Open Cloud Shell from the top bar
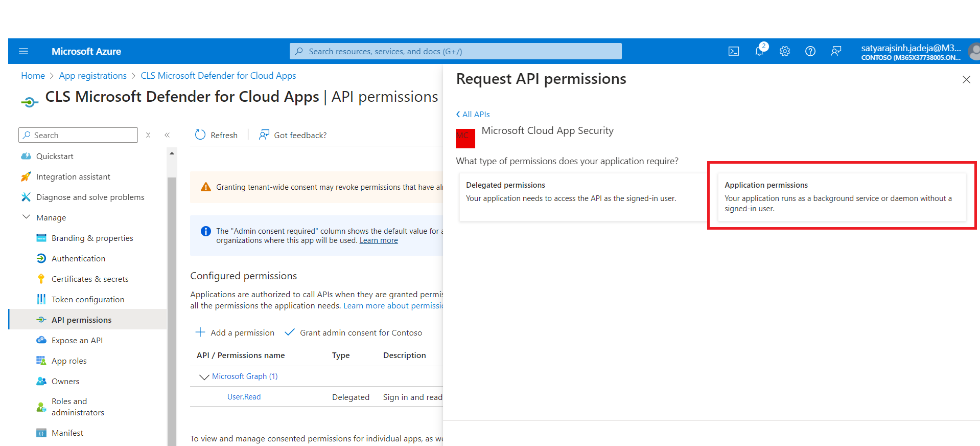Image resolution: width=980 pixels, height=446 pixels. pos(734,51)
